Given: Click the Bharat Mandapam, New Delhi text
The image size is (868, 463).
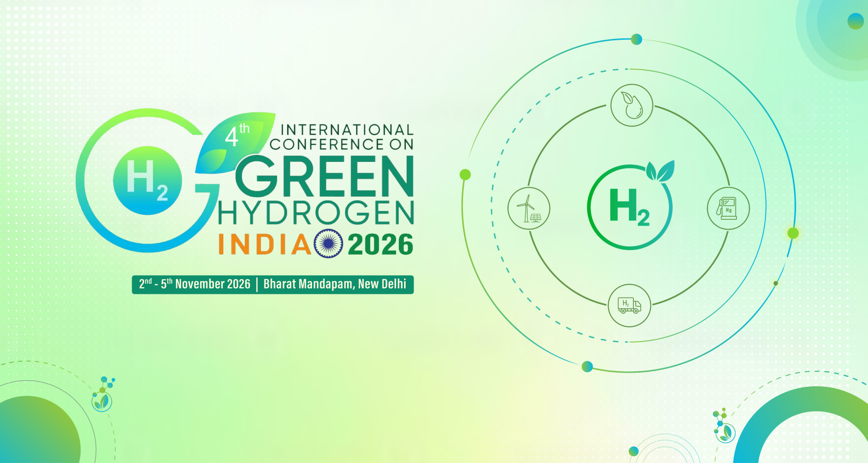Looking at the screenshot, I should coord(335,284).
